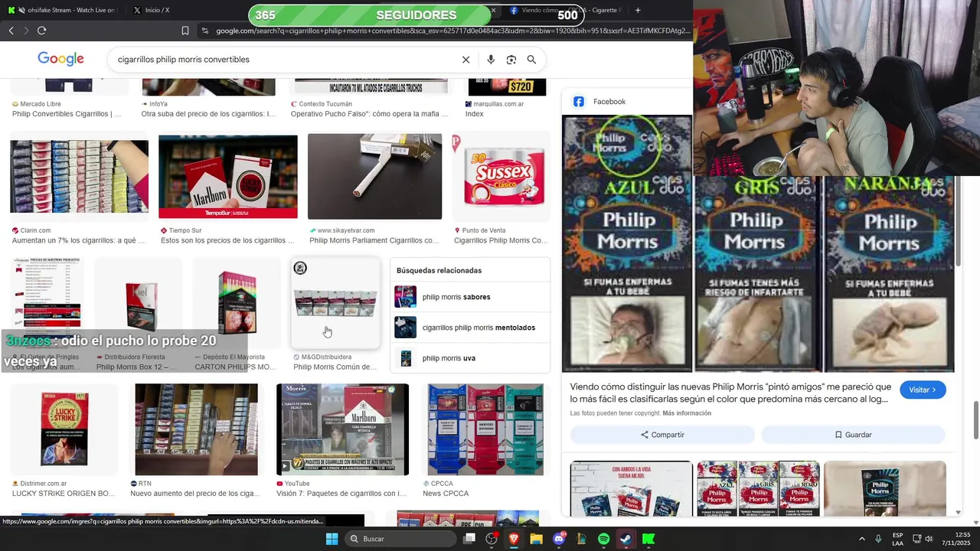Open taskbar microphone tray icon
The width and height of the screenshot is (980, 551).
878,539
